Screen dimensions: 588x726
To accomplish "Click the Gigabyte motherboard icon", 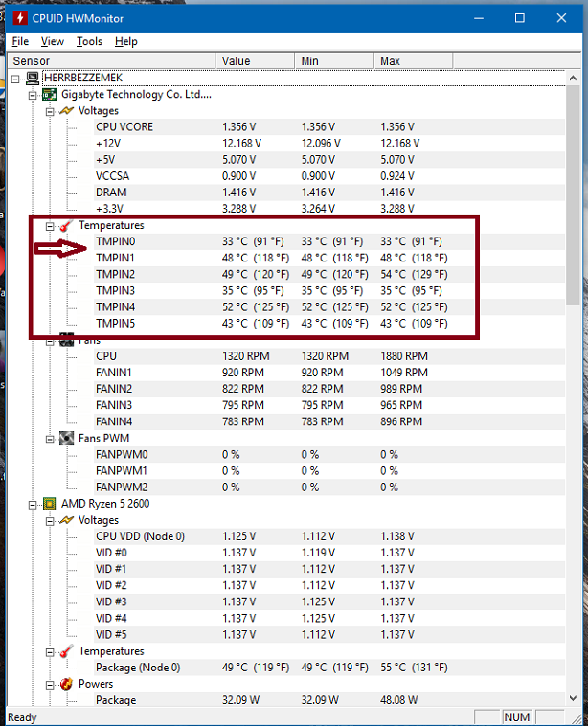I will tap(49, 95).
